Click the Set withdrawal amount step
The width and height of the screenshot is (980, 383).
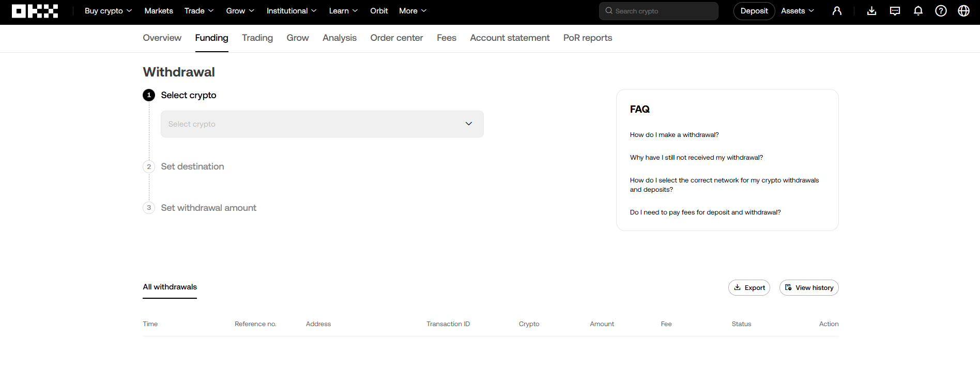pos(208,208)
